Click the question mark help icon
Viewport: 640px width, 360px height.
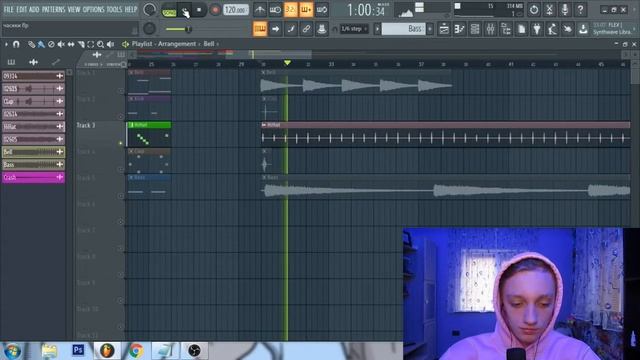580,10
